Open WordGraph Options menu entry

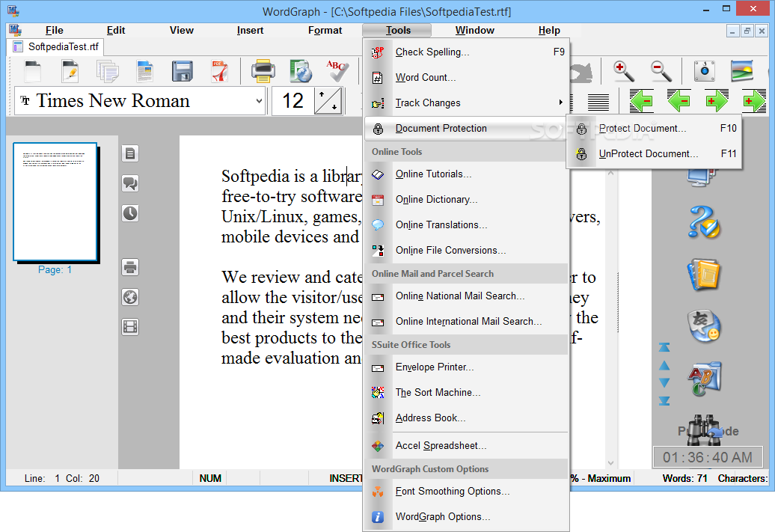tap(466, 517)
